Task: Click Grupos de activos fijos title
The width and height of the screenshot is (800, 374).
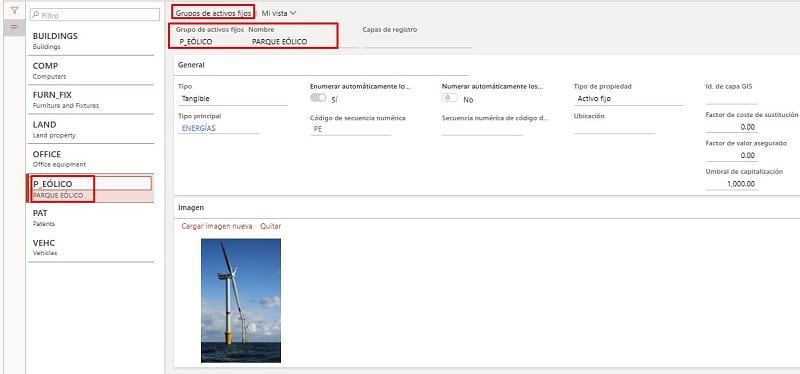Action: tap(213, 13)
